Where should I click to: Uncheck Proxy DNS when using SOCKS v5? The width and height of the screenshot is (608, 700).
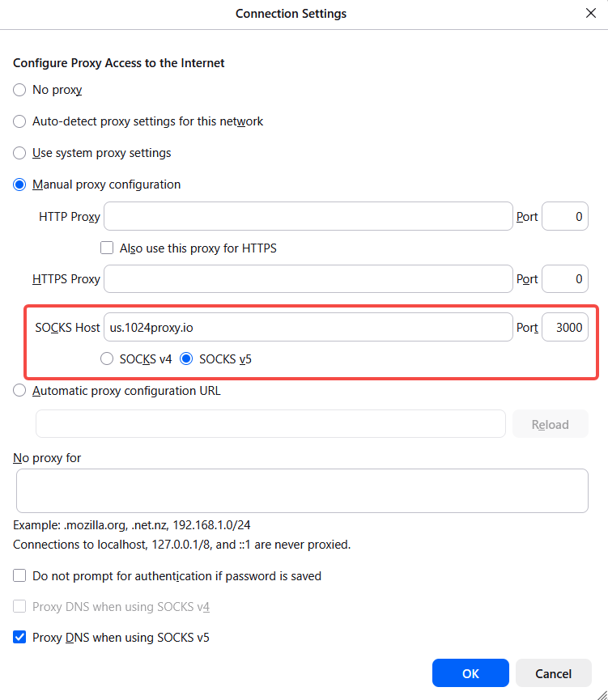[19, 638]
